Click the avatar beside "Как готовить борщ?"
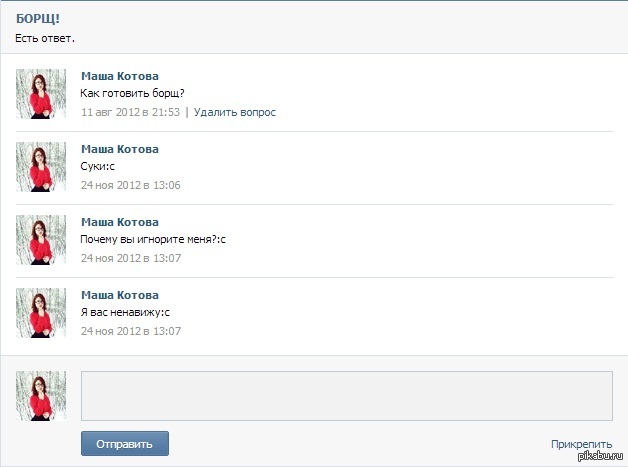 (x=41, y=94)
